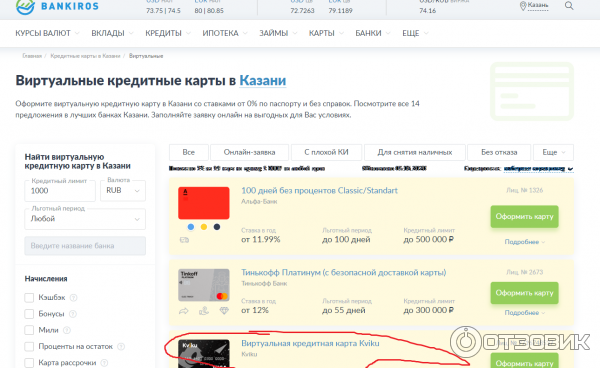
Task: Click the cash hand icon under Tinkoff card
Action: [x=204, y=311]
